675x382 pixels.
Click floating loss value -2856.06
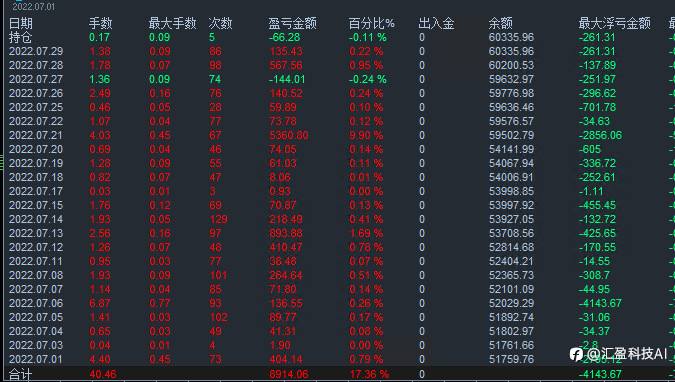(x=600, y=135)
